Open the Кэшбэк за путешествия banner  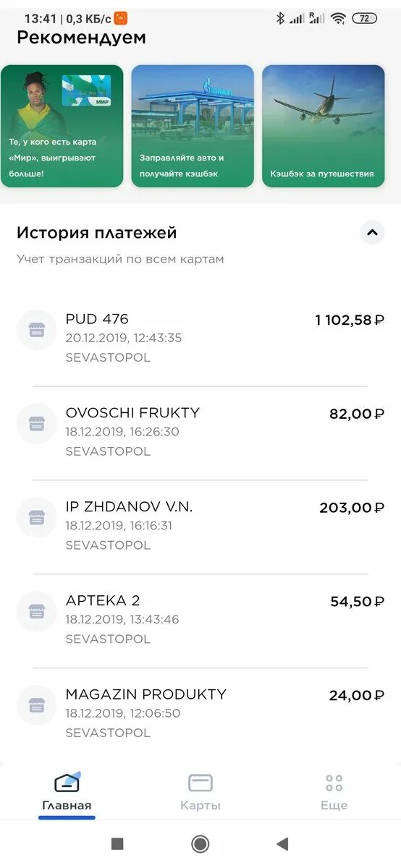coord(323,126)
